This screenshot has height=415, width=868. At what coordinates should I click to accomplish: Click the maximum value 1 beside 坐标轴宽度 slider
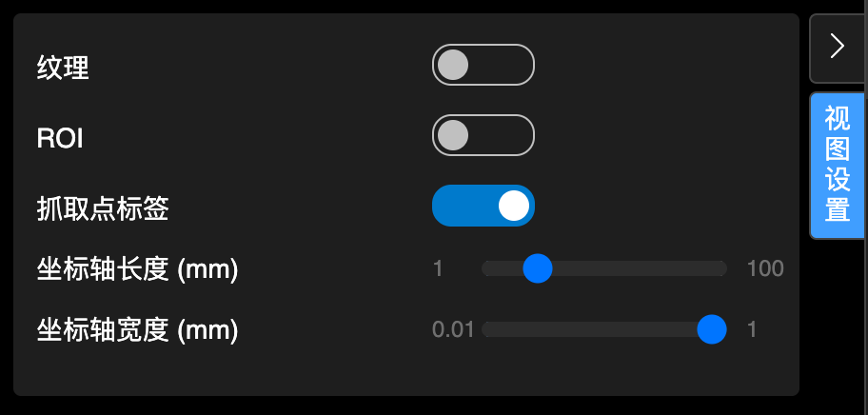(752, 329)
